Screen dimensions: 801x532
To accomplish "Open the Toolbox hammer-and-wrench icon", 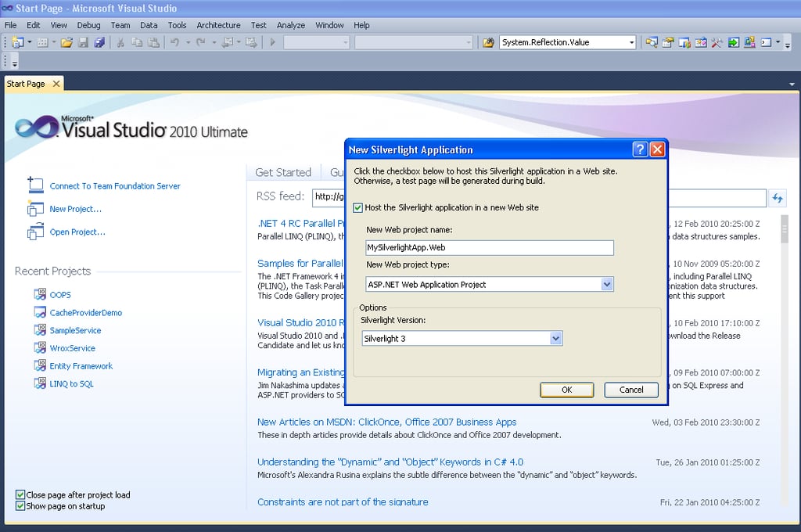I will click(x=717, y=42).
